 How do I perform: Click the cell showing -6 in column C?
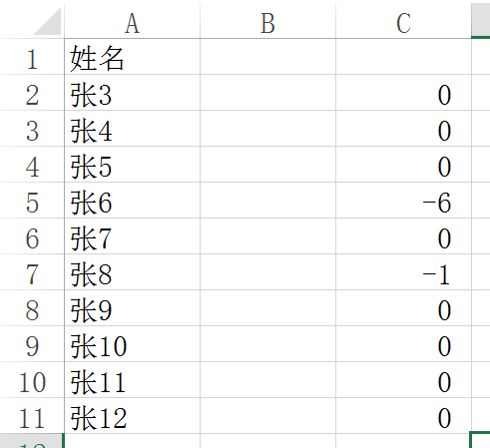pyautogui.click(x=403, y=201)
